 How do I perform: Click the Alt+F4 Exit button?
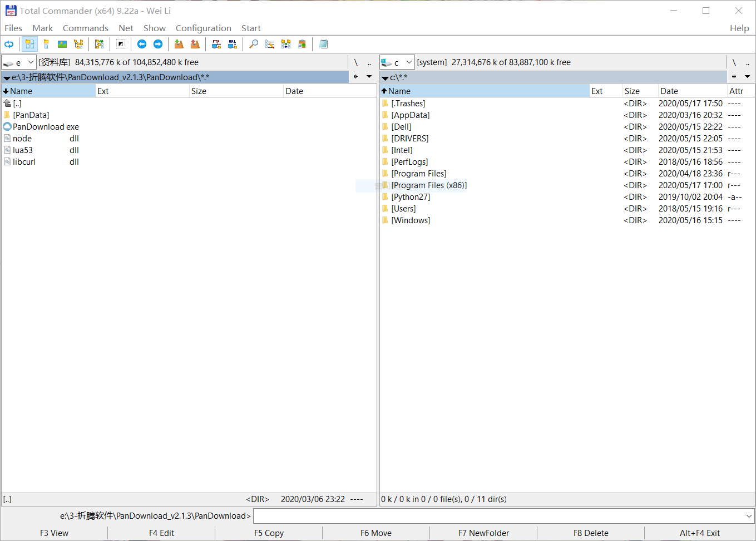point(700,533)
